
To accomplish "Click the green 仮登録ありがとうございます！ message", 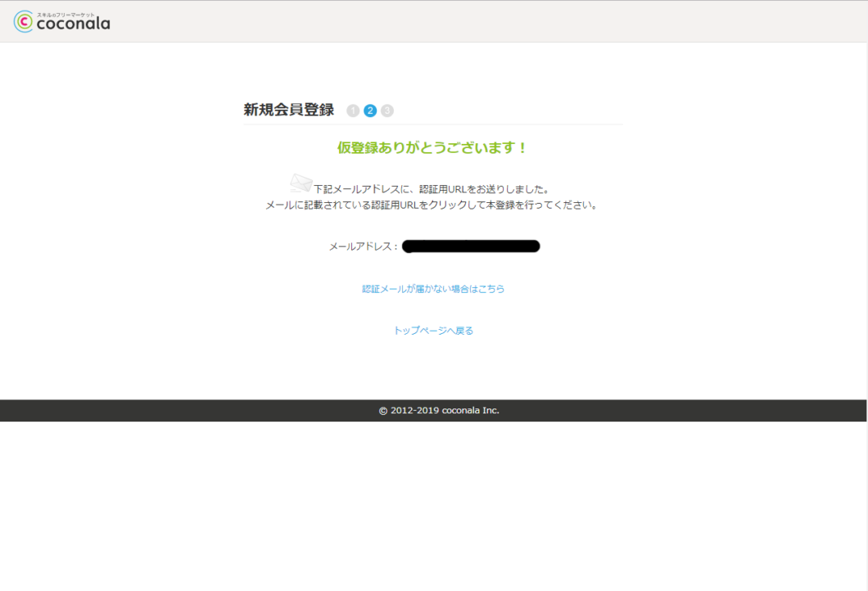I will point(433,148).
